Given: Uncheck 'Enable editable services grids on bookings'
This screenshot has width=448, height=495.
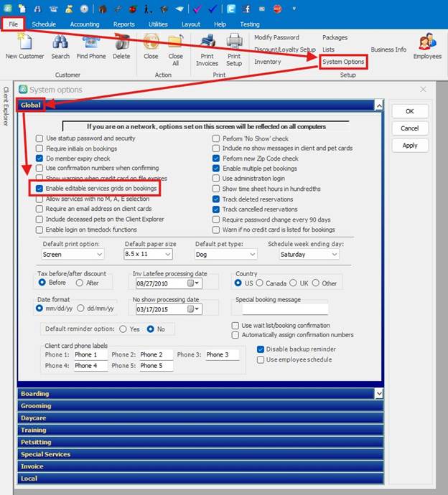Looking at the screenshot, I should [x=39, y=188].
